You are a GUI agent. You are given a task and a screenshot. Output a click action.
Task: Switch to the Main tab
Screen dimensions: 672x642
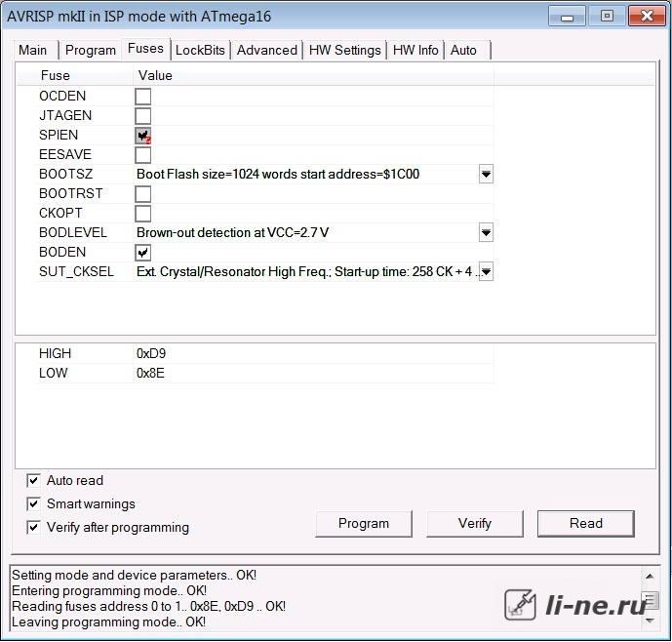pyautogui.click(x=33, y=50)
